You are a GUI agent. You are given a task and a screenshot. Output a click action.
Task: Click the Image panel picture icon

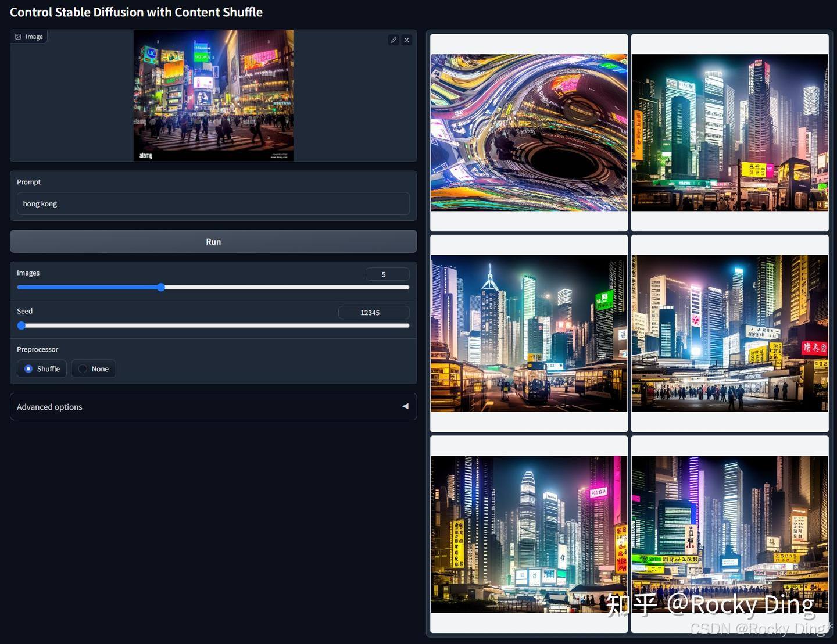(x=19, y=36)
